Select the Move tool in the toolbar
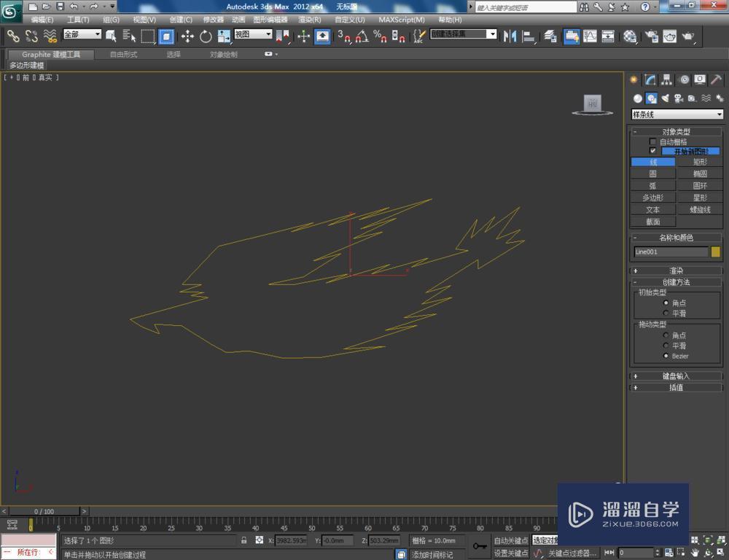729x560 pixels. click(x=187, y=36)
